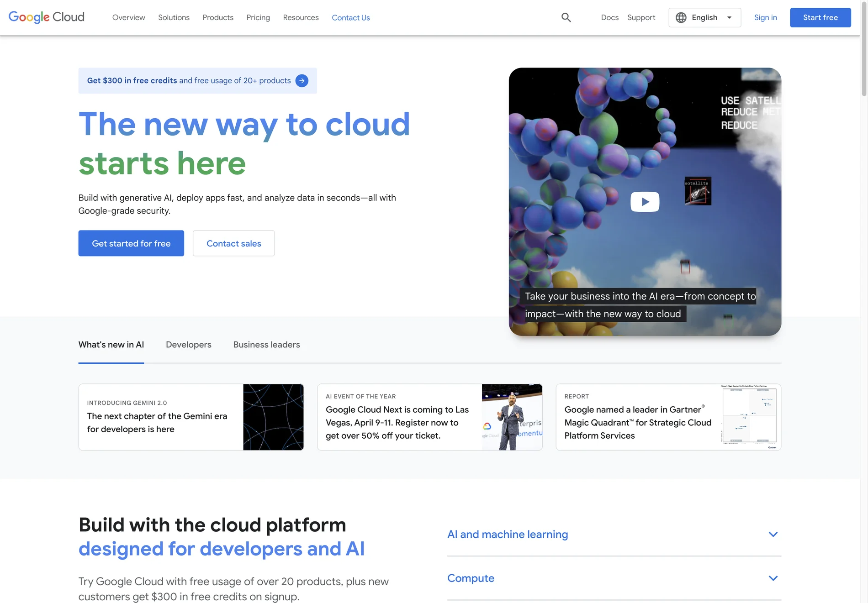Open the Resources menu

pos(301,17)
